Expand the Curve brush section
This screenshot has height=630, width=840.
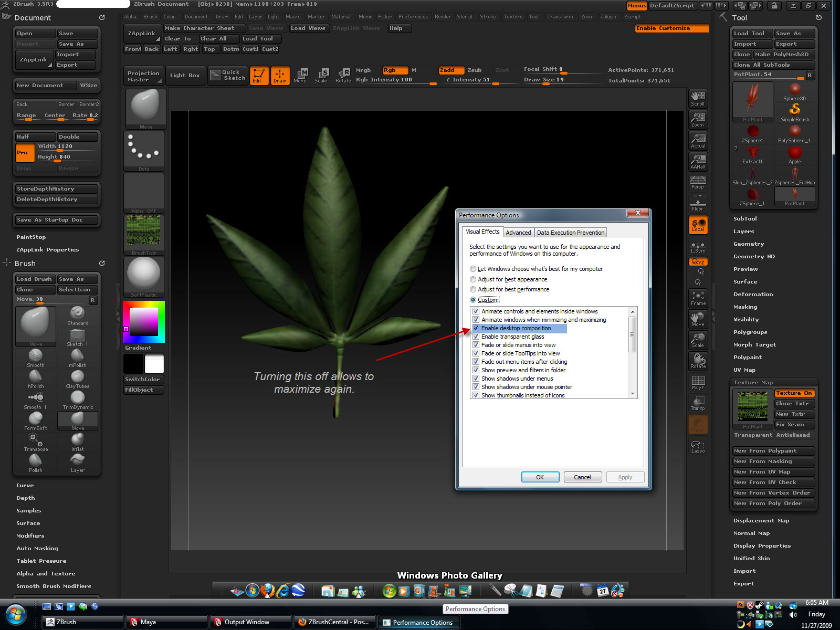pos(25,485)
